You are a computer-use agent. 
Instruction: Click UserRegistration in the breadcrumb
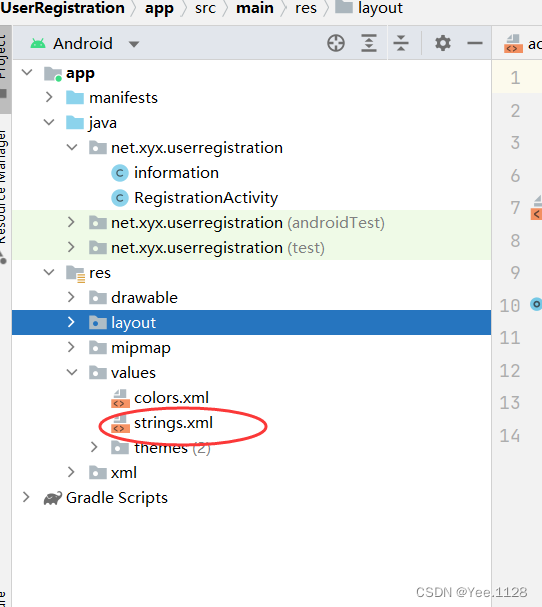(62, 8)
